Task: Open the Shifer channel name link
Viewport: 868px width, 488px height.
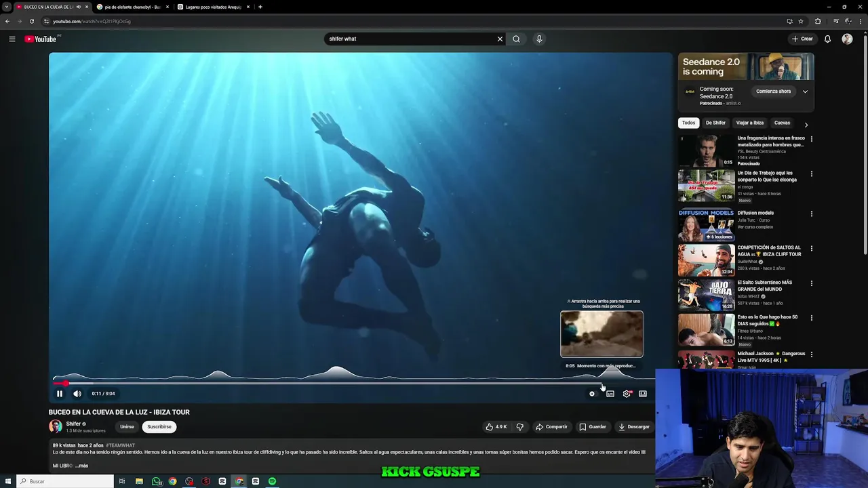Action: click(x=73, y=424)
